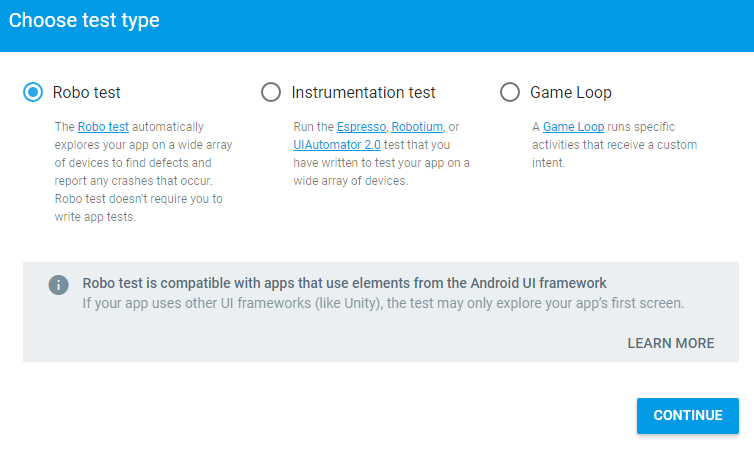Pick the Game Loop radio button
754x449 pixels.
pos(510,92)
